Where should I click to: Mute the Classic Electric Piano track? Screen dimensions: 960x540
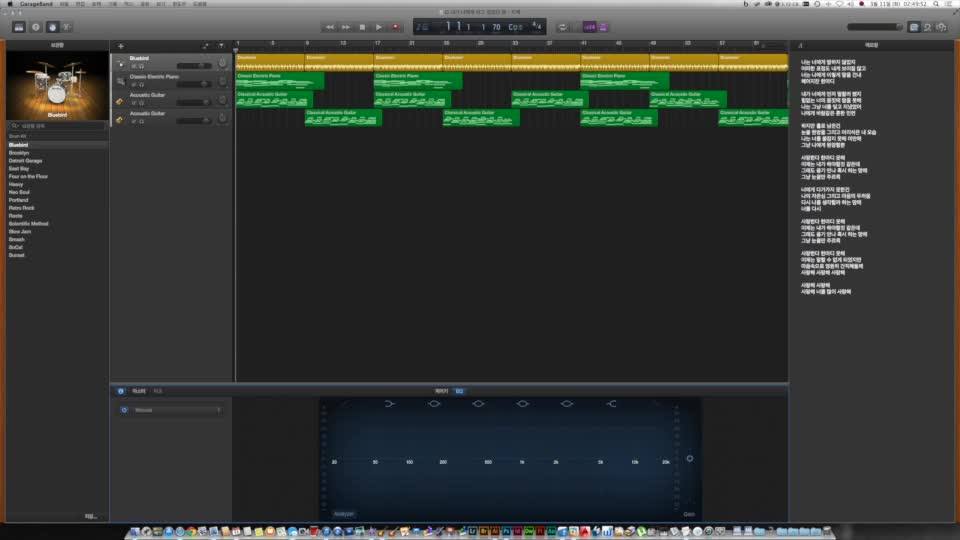pyautogui.click(x=133, y=85)
